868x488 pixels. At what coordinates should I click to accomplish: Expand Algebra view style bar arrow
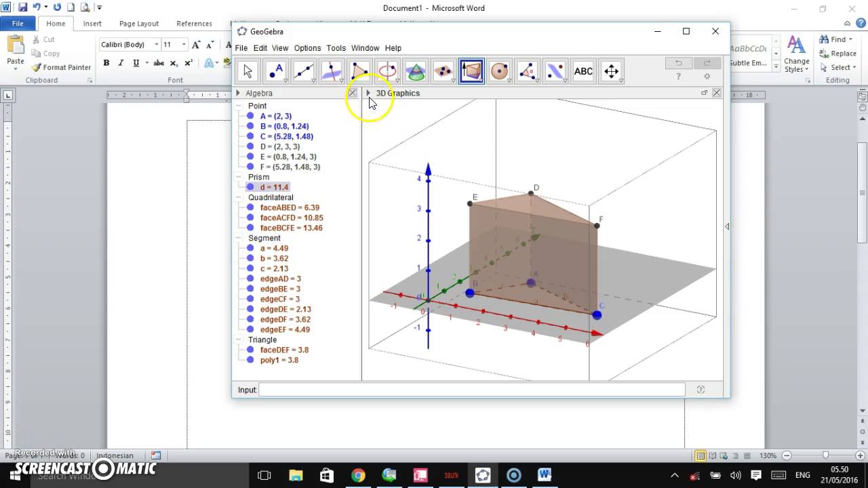[238, 93]
